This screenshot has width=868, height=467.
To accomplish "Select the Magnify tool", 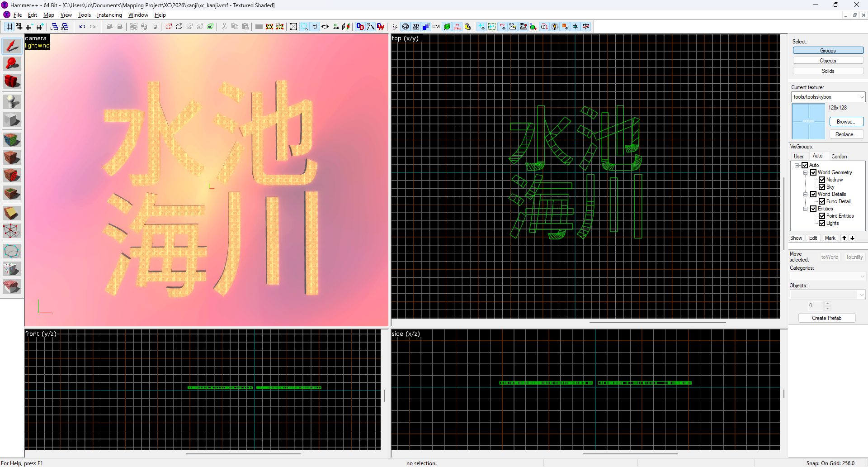I will tap(12, 63).
